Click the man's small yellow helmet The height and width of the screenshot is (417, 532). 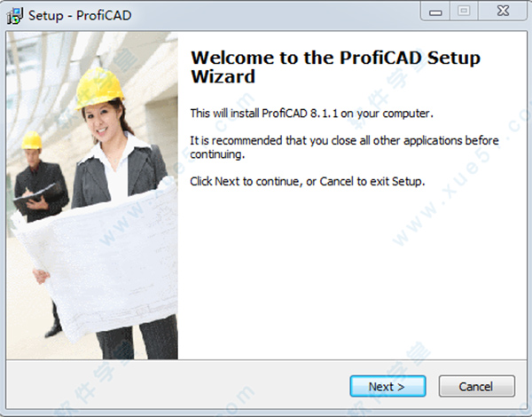(x=32, y=140)
